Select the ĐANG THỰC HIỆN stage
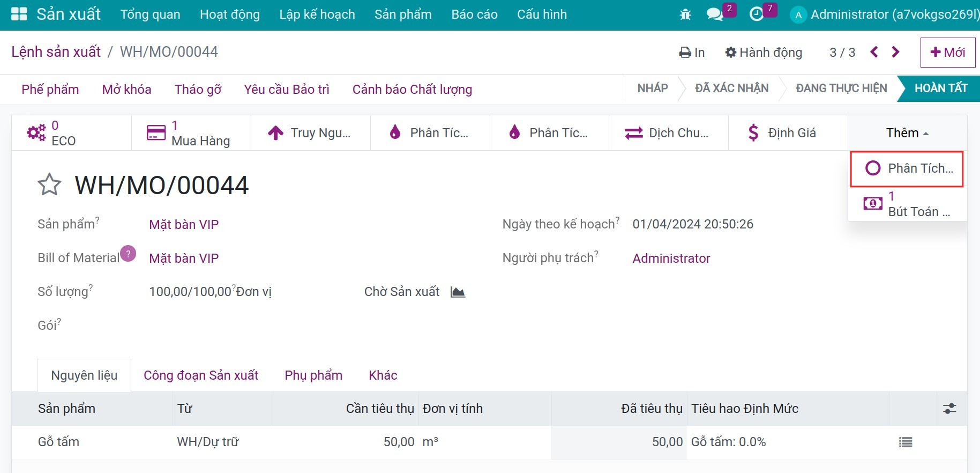This screenshot has width=980, height=473. [x=841, y=88]
